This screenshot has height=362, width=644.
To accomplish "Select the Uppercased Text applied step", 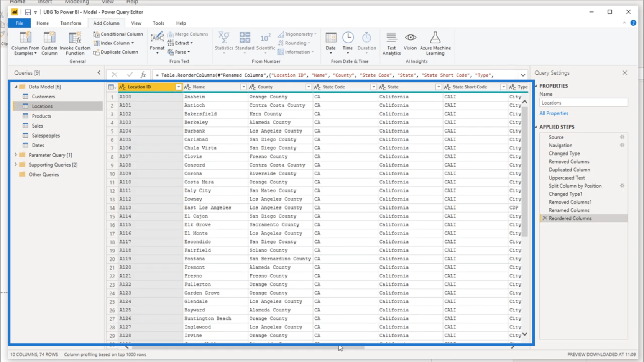I will coord(567,178).
